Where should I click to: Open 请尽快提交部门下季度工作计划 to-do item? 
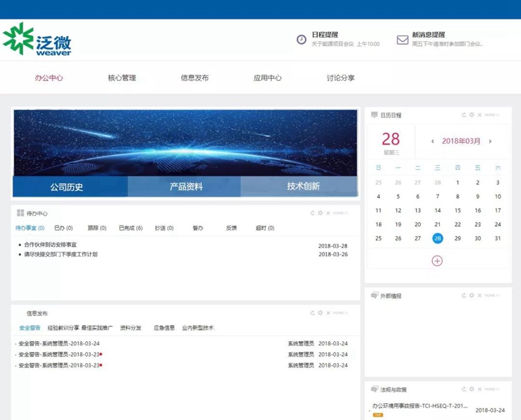tap(61, 254)
